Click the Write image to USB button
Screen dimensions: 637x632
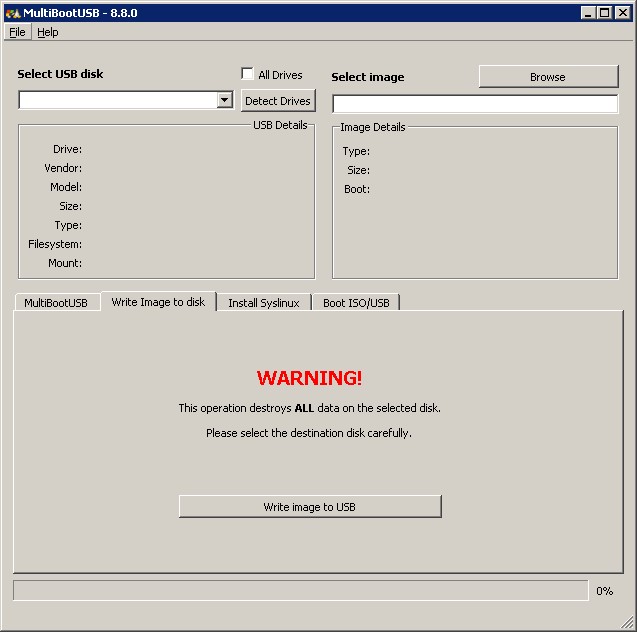(x=310, y=506)
